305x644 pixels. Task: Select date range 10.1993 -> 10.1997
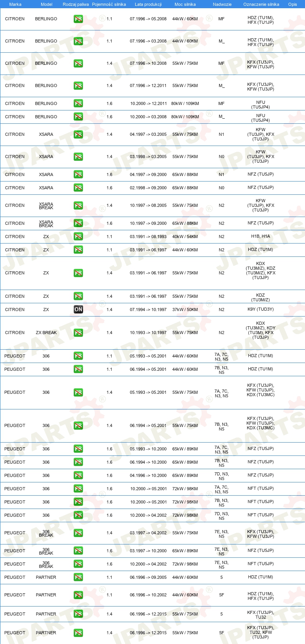pyautogui.click(x=148, y=333)
